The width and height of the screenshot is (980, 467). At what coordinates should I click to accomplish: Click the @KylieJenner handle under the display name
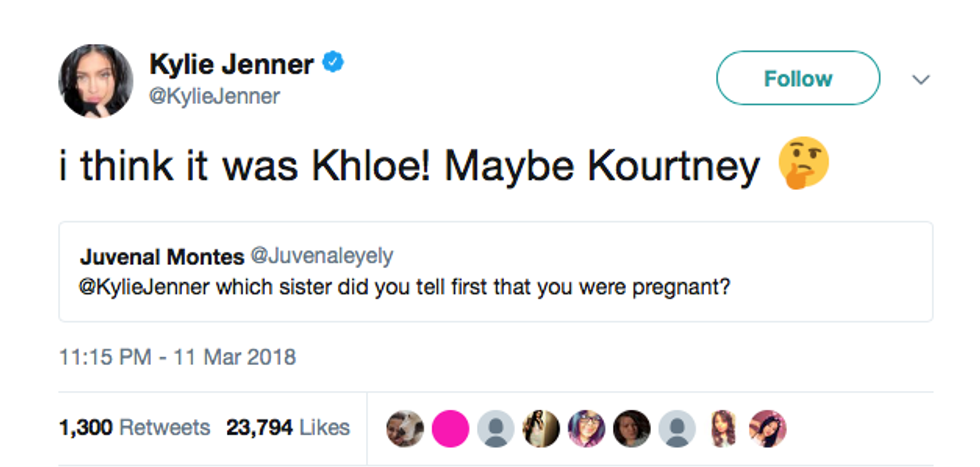point(215,97)
